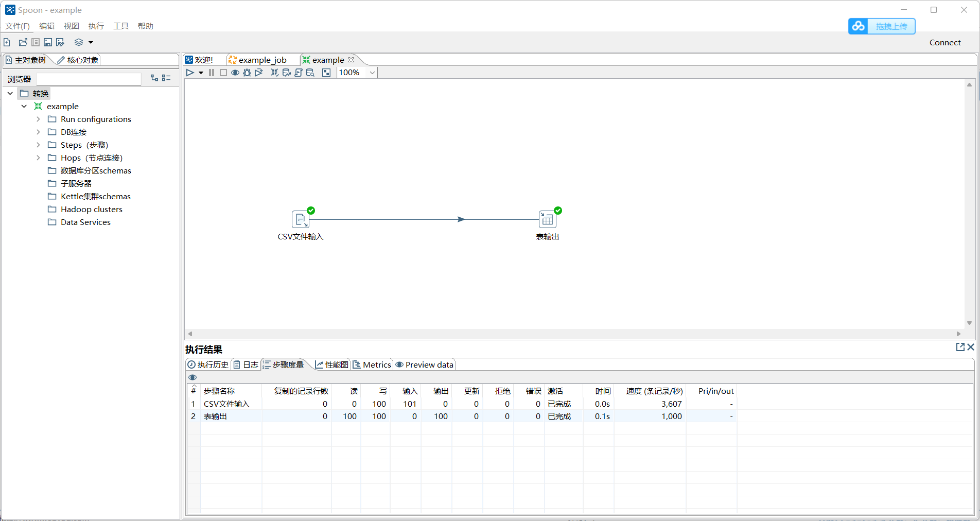Open the 执行 menu
The width and height of the screenshot is (980, 521).
coord(96,26)
